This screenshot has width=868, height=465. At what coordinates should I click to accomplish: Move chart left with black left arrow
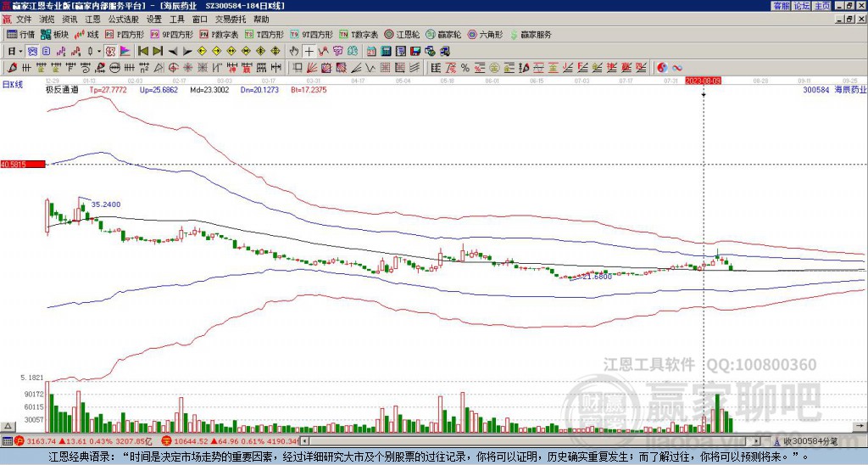[173, 52]
